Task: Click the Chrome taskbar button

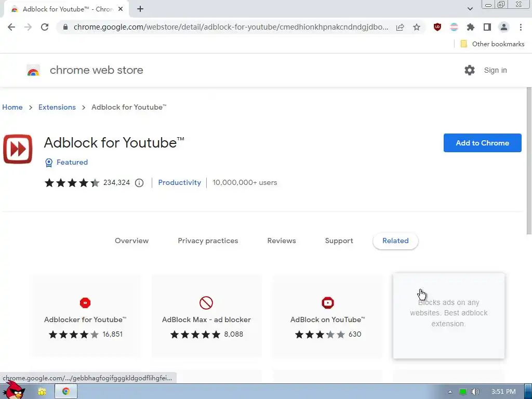Action: point(66,392)
